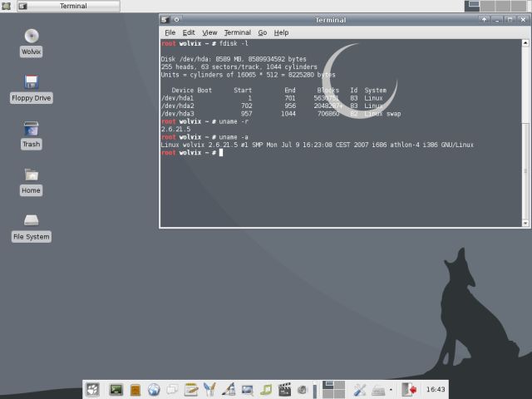Open the View menu in Terminal
The width and height of the screenshot is (532, 399).
coord(209,32)
